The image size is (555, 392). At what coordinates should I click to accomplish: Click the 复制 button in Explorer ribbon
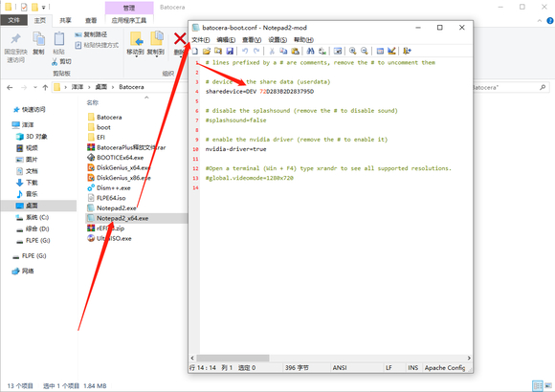(38, 43)
